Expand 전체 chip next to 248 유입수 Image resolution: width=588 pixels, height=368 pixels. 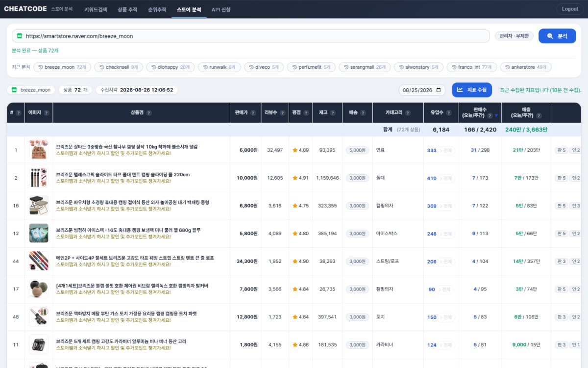coord(446,234)
